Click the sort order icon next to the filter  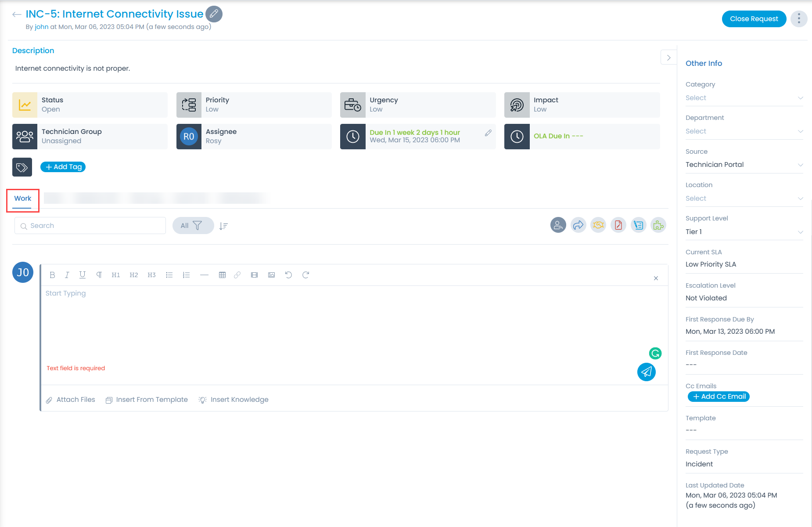click(223, 226)
